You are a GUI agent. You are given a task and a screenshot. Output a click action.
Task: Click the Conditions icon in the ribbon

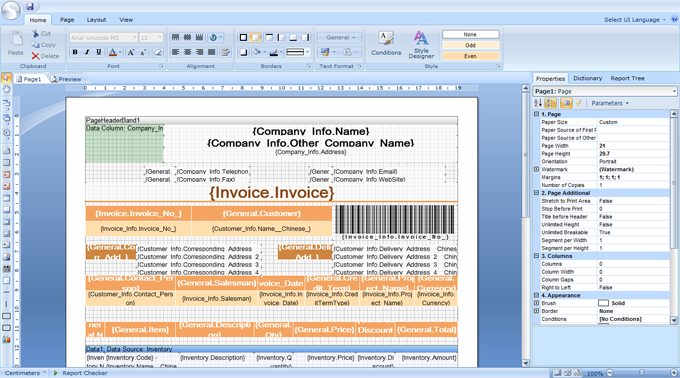(x=386, y=39)
